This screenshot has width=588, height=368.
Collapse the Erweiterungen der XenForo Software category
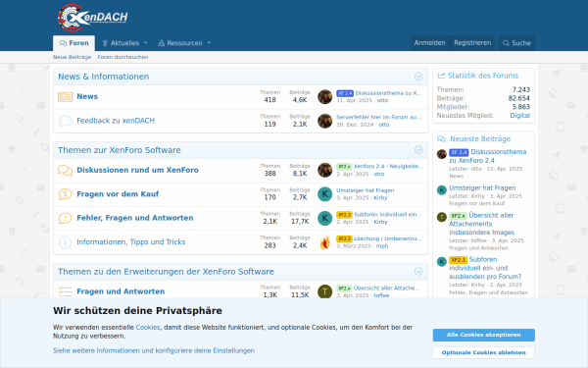tap(418, 272)
